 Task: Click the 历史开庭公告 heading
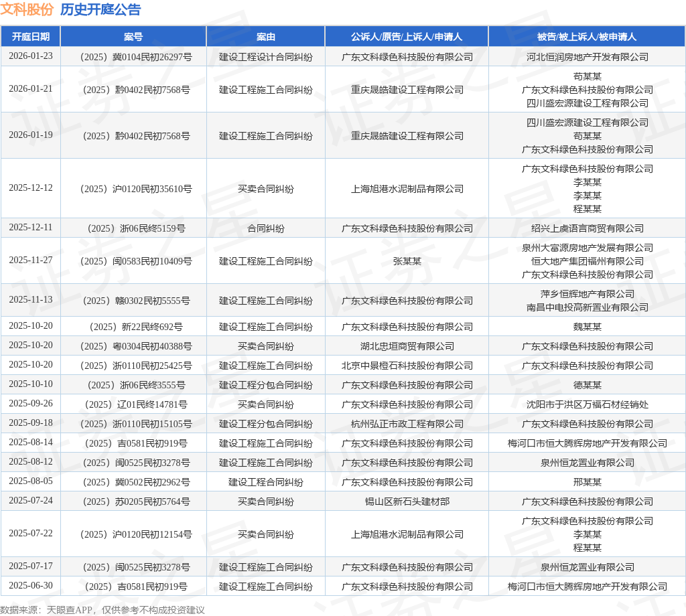(x=100, y=9)
